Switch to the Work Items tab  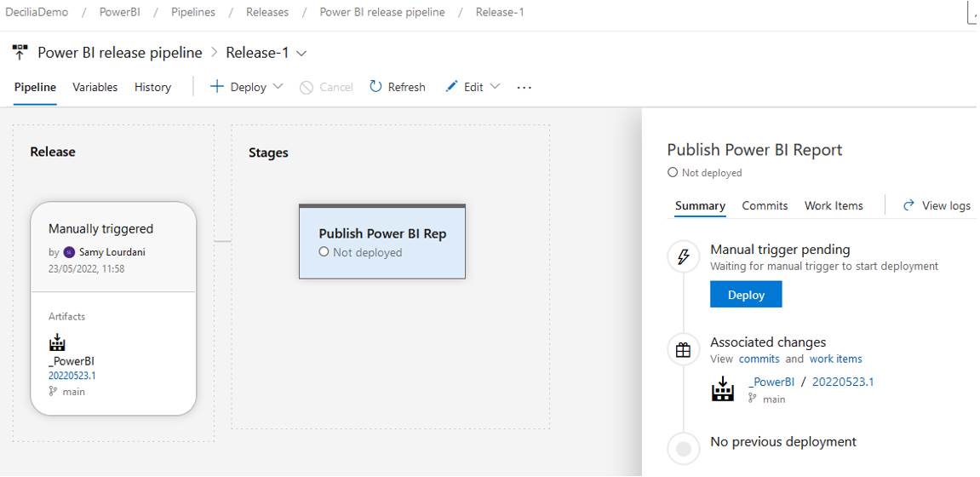[x=834, y=205]
